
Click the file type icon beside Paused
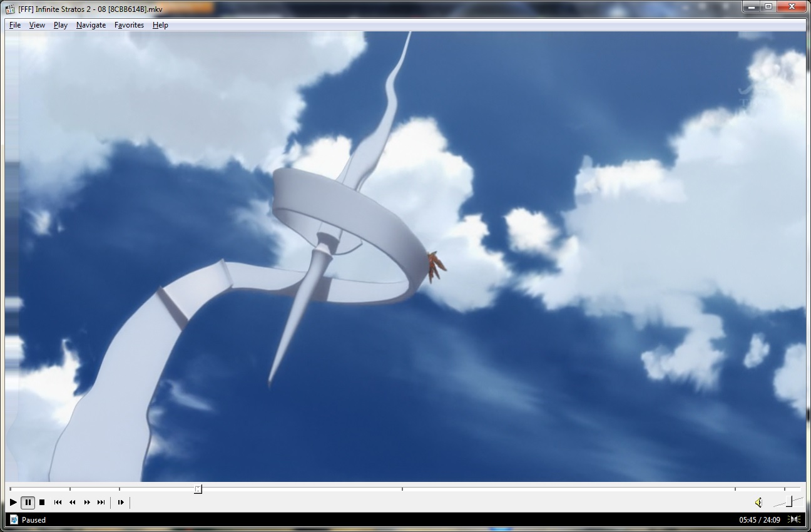click(14, 519)
